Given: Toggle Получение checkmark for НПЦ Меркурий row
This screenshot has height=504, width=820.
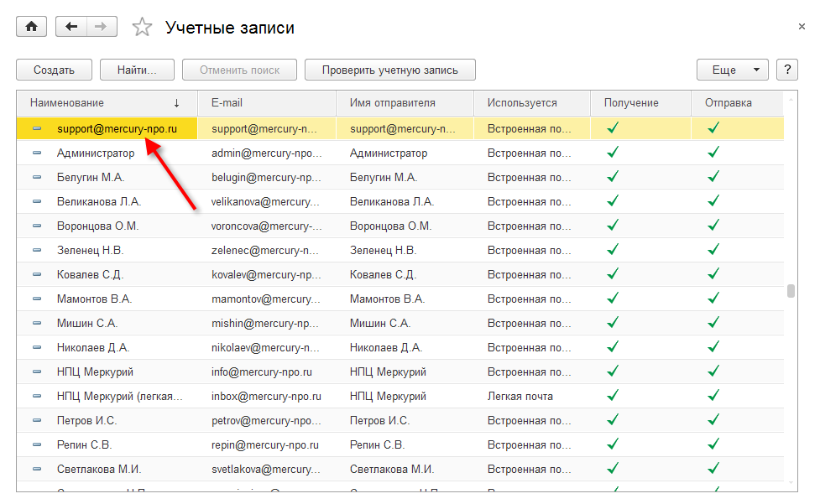Looking at the screenshot, I should pyautogui.click(x=613, y=372).
